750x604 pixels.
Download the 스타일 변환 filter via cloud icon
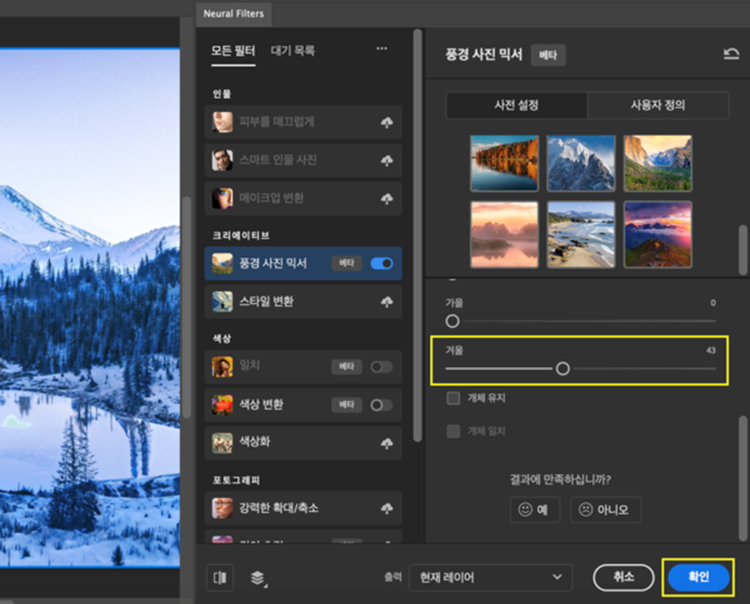tap(386, 302)
